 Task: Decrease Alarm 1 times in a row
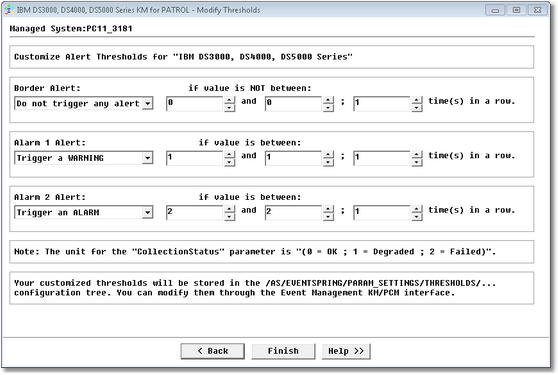(x=417, y=162)
